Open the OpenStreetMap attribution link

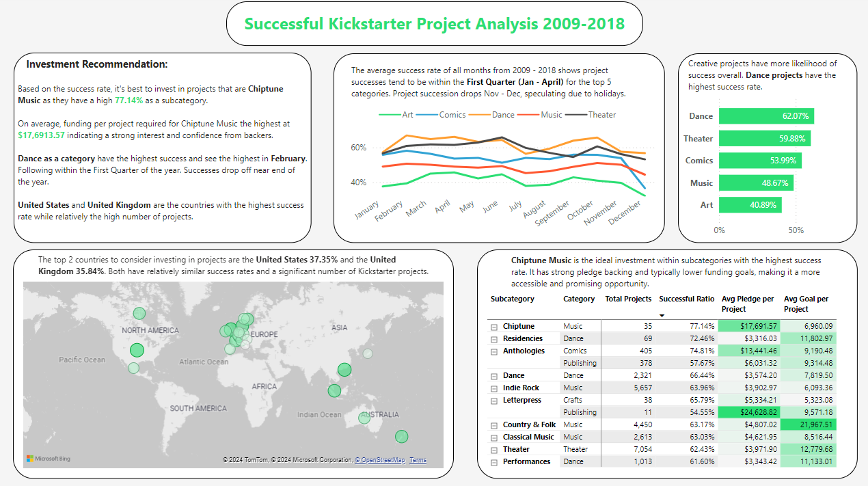pyautogui.click(x=379, y=460)
